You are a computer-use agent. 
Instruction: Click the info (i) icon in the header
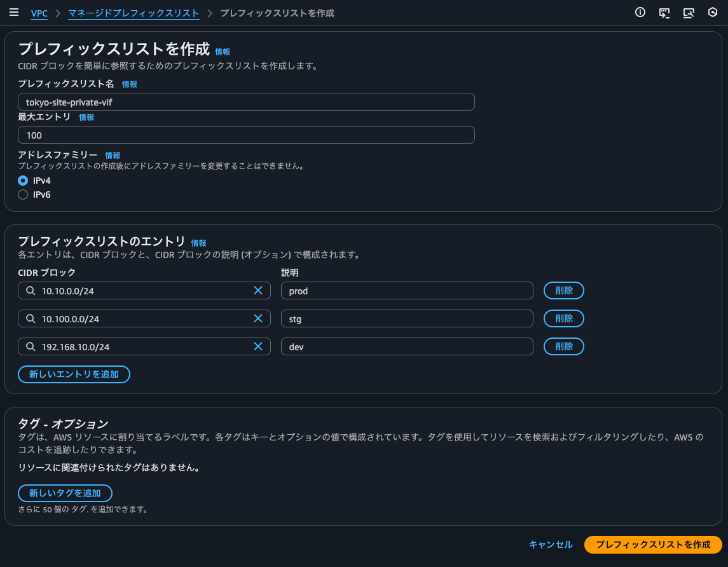pyautogui.click(x=640, y=12)
